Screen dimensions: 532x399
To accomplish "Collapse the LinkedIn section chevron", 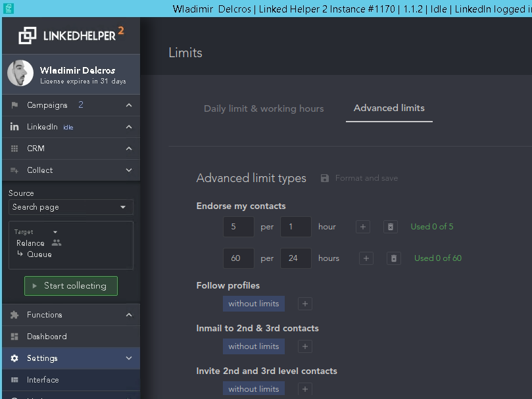I will click(129, 127).
